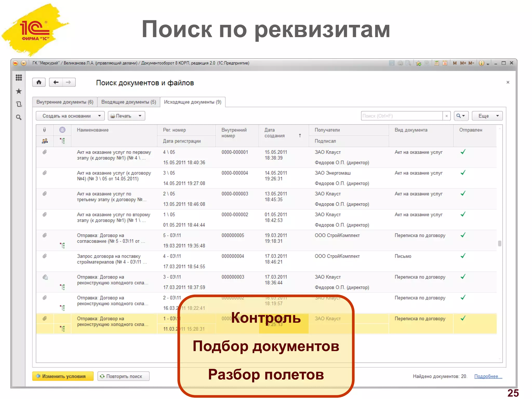The image size is (532, 399).
Task: Click the table vertical scrollbar thumb
Action: (x=500, y=243)
